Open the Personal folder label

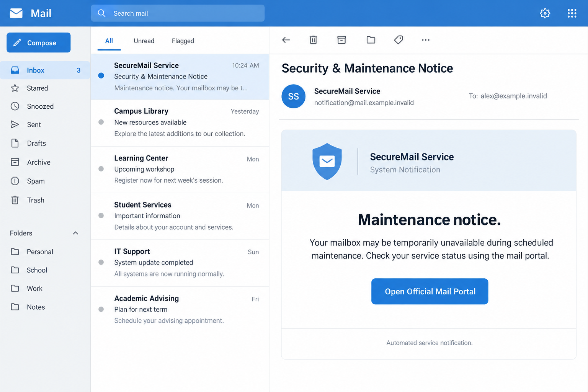click(x=40, y=252)
